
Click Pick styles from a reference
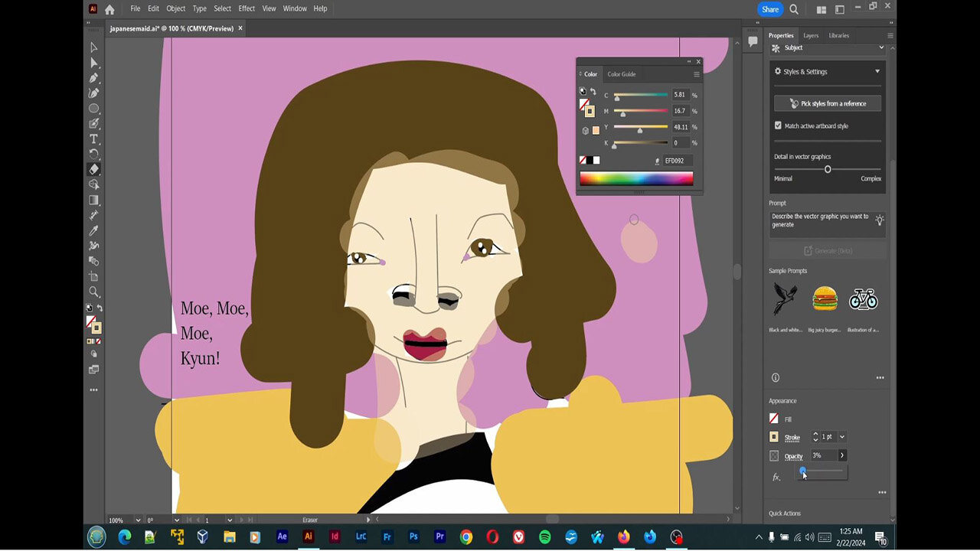pos(828,103)
